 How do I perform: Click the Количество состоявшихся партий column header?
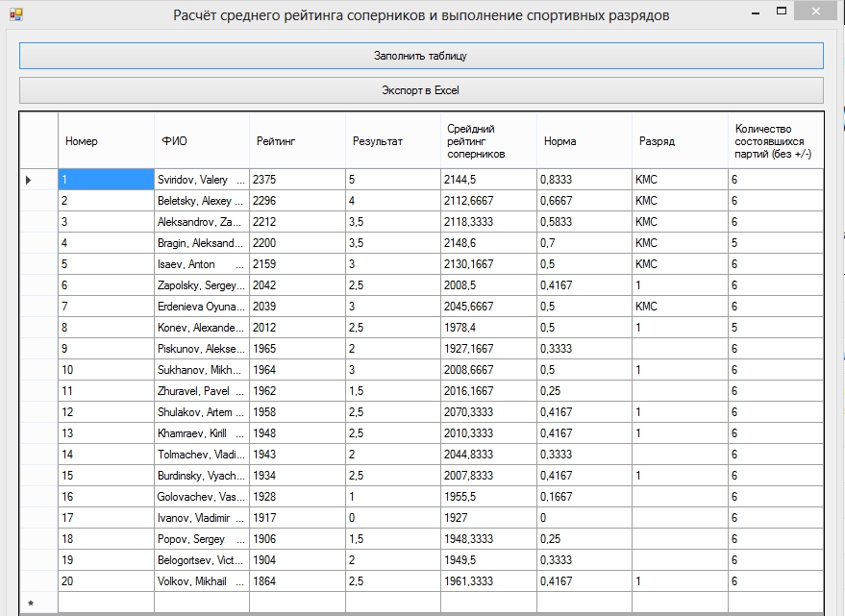coord(776,140)
